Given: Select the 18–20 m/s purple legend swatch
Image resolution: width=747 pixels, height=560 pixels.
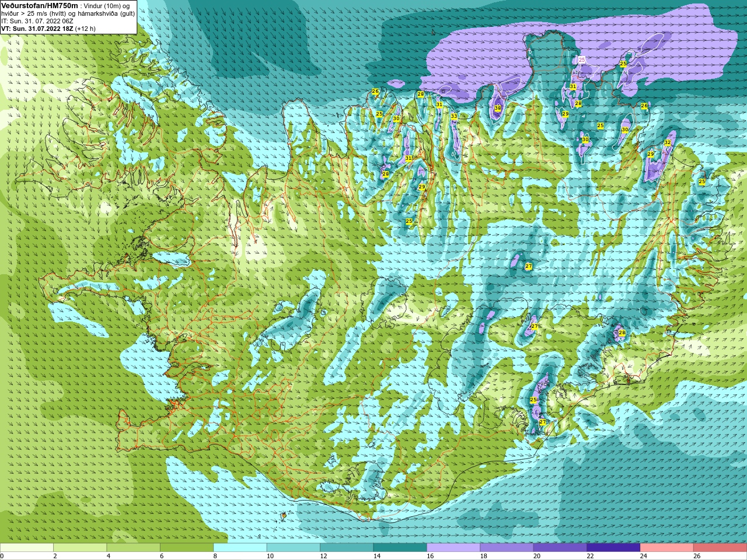Looking at the screenshot, I should pos(507,547).
